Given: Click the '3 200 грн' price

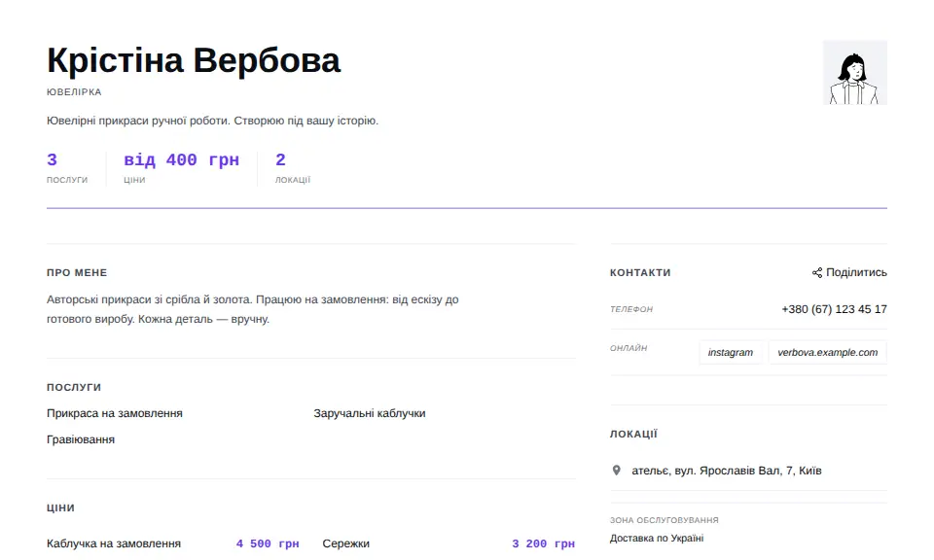Looking at the screenshot, I should [x=543, y=543].
